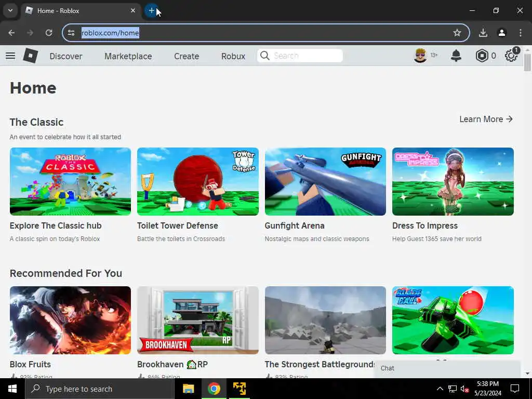Viewport: 532px width, 399px height.
Task: Open the Robux menu item
Action: pos(233,56)
